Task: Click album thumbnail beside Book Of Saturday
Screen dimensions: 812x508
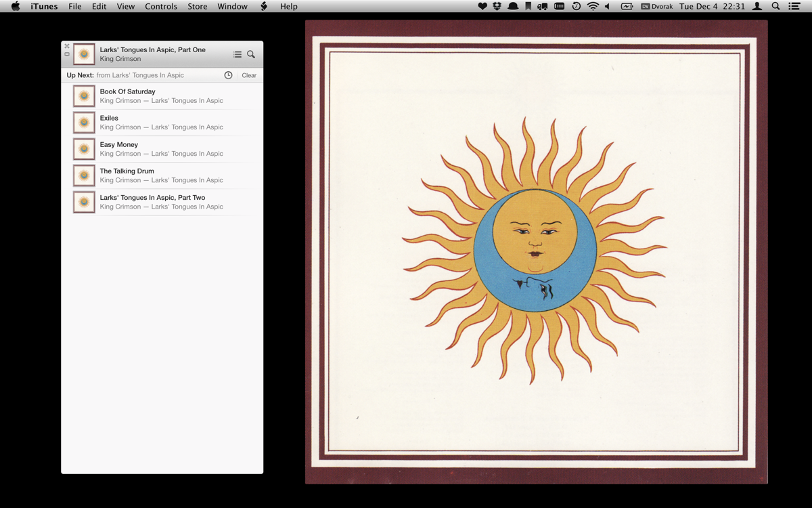Action: coord(84,96)
